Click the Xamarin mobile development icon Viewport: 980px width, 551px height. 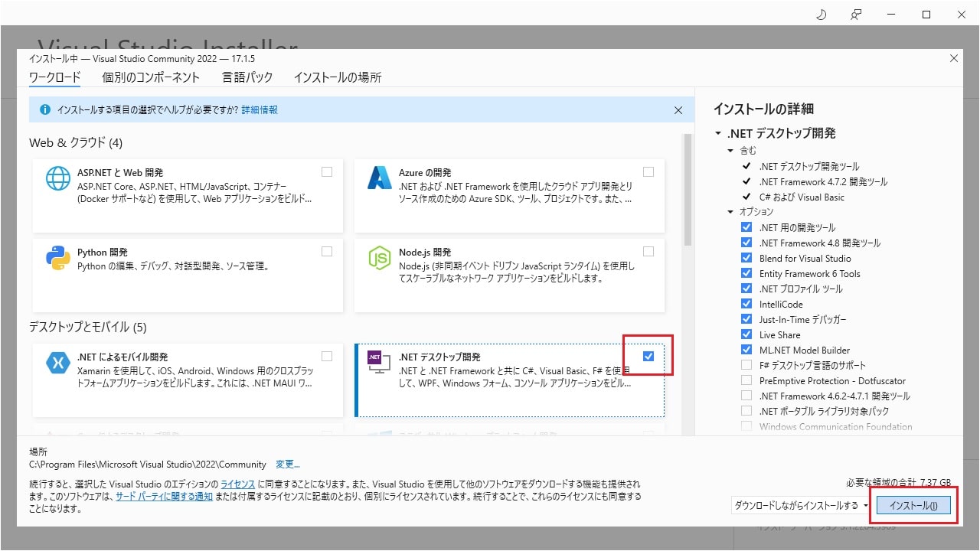58,364
